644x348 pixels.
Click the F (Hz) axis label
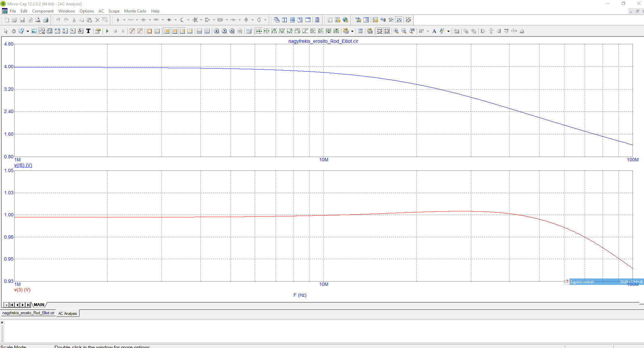pos(300,295)
